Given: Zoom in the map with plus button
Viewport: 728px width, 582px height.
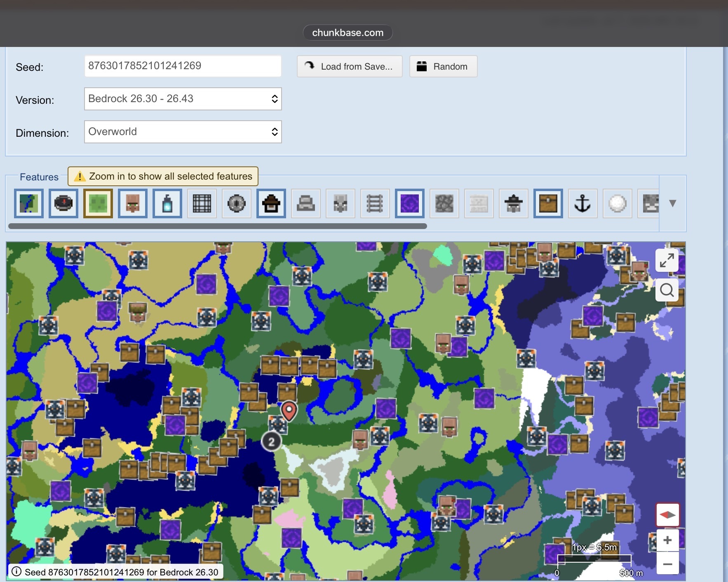Looking at the screenshot, I should pyautogui.click(x=668, y=540).
